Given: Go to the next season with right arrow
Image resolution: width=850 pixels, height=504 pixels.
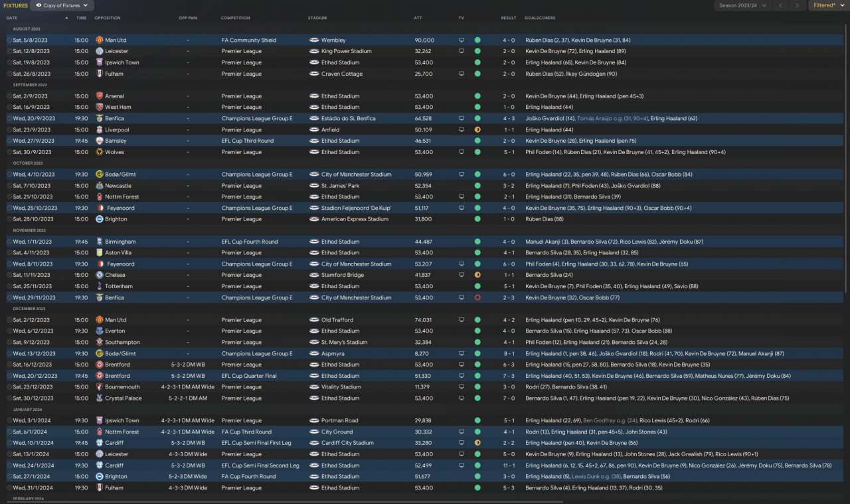Looking at the screenshot, I should point(798,5).
